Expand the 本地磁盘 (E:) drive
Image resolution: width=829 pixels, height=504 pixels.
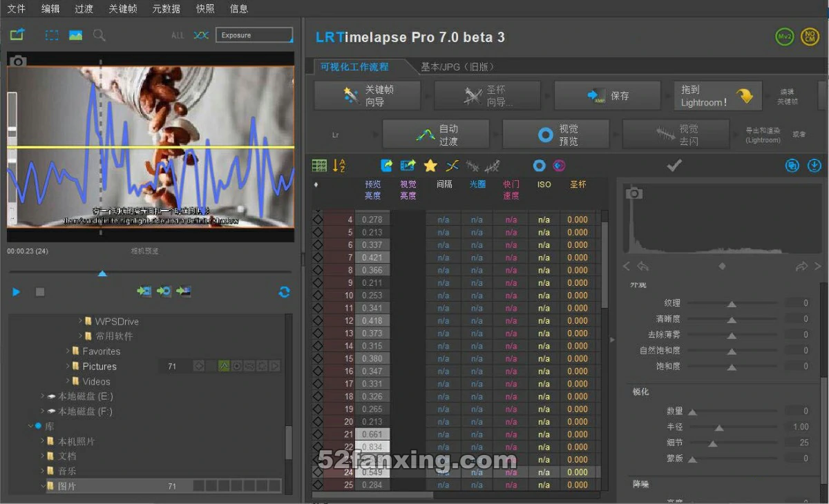click(x=43, y=396)
